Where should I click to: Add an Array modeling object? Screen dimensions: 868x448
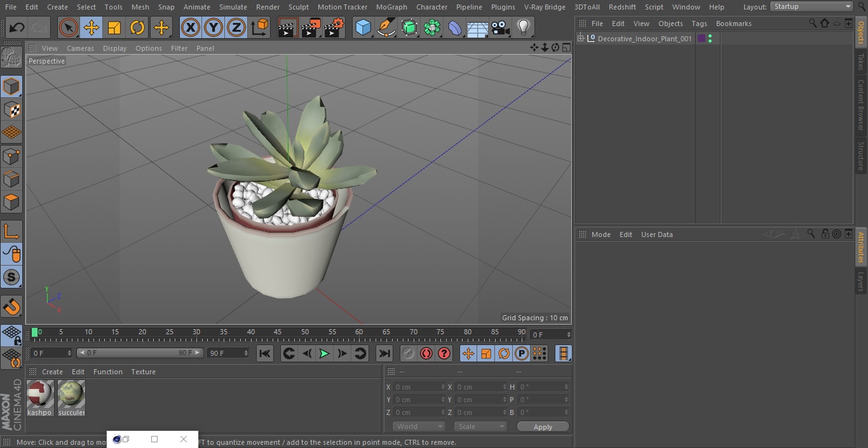[432, 27]
